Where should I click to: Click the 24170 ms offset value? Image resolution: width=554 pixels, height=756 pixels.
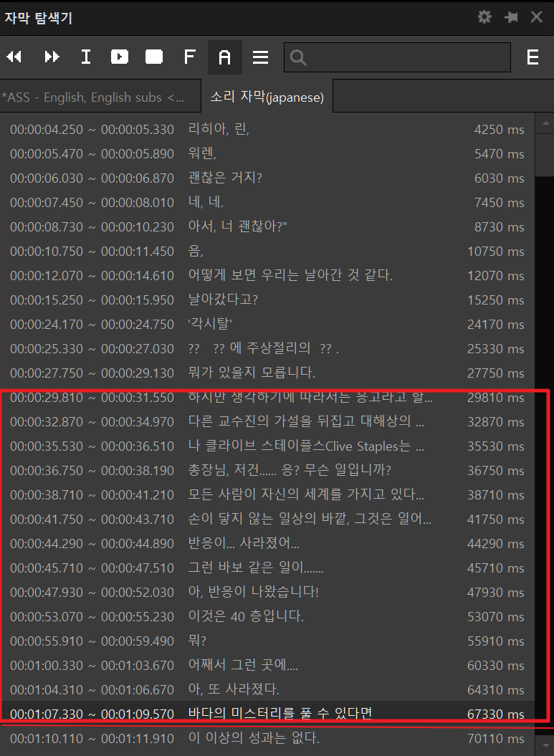coord(496,325)
